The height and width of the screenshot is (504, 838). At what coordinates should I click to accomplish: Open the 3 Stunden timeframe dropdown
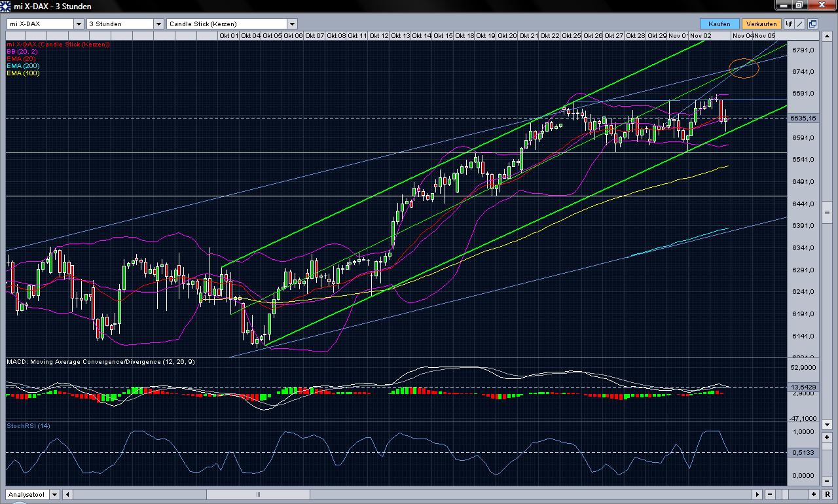click(158, 24)
